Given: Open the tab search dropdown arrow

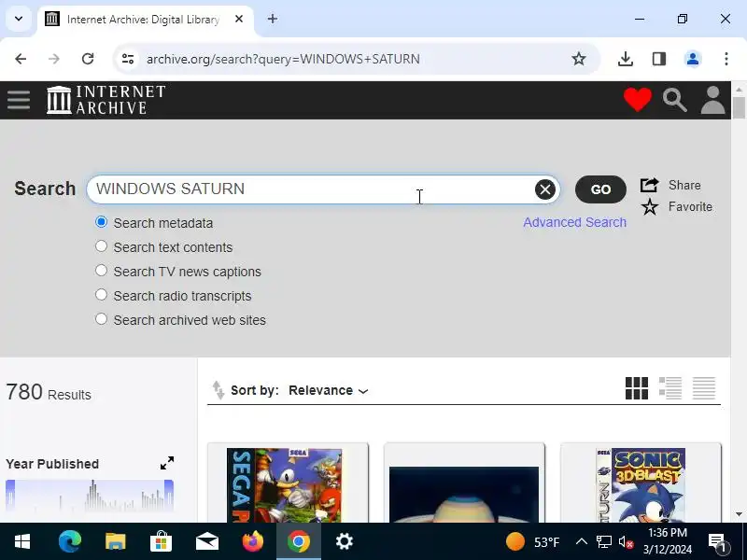Looking at the screenshot, I should tap(19, 19).
